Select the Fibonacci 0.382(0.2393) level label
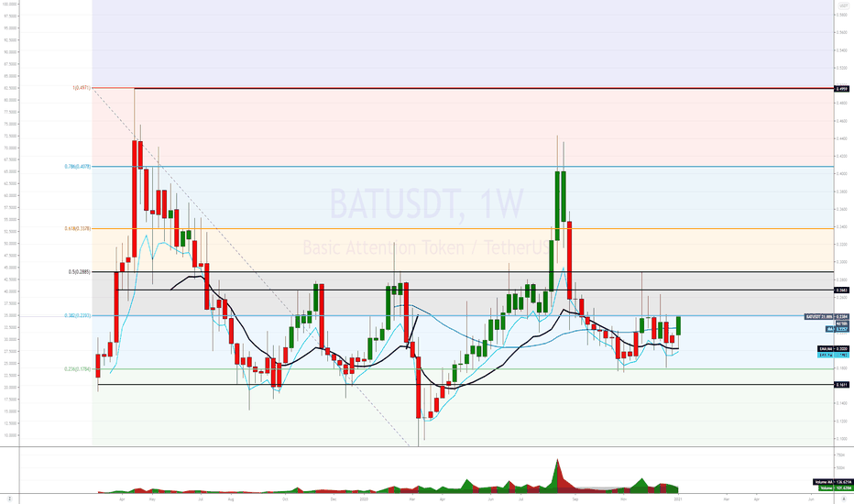The image size is (854, 504). coord(77,315)
